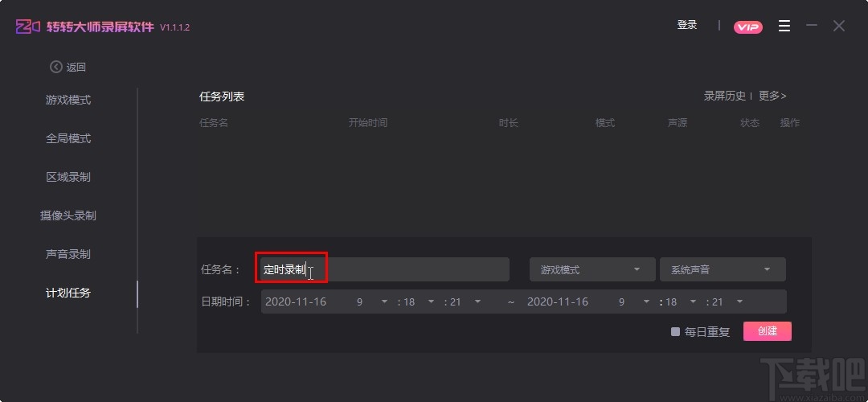The image size is (868, 402).
Task: Expand the 游戏模式 recording mode dropdown
Action: [592, 269]
